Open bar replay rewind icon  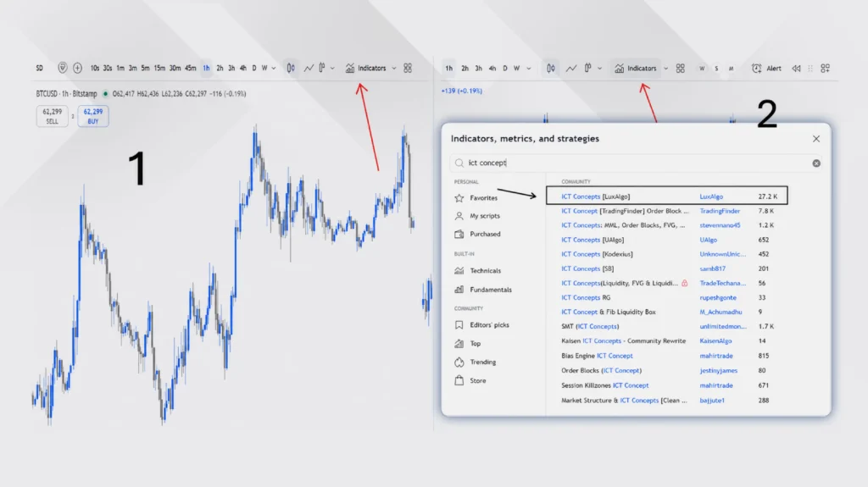[x=796, y=68]
